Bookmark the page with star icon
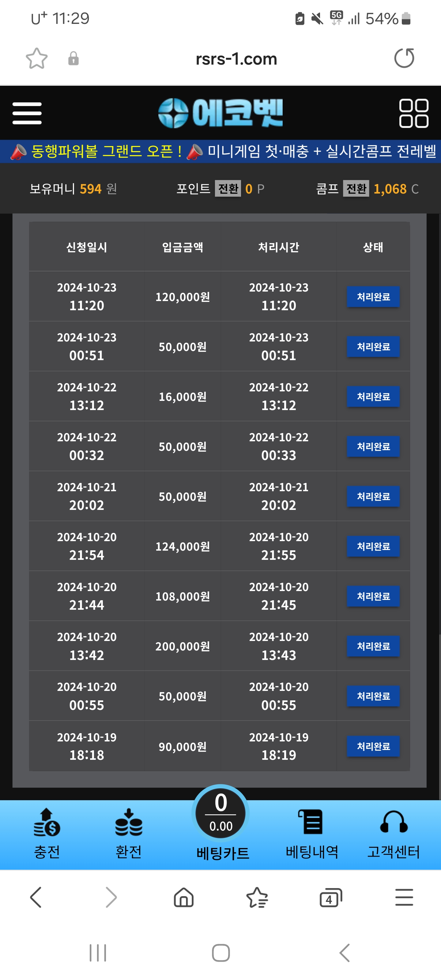This screenshot has height=980, width=441. click(36, 58)
